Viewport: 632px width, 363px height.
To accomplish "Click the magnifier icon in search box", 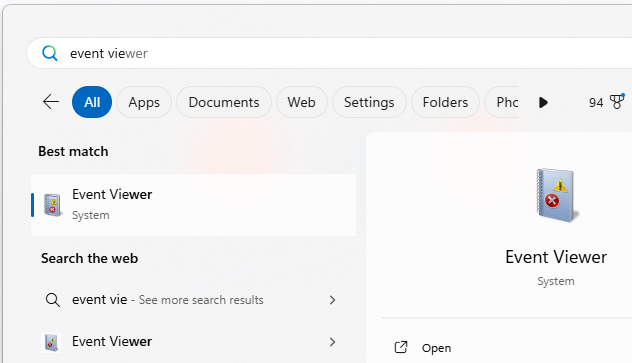I will (50, 53).
